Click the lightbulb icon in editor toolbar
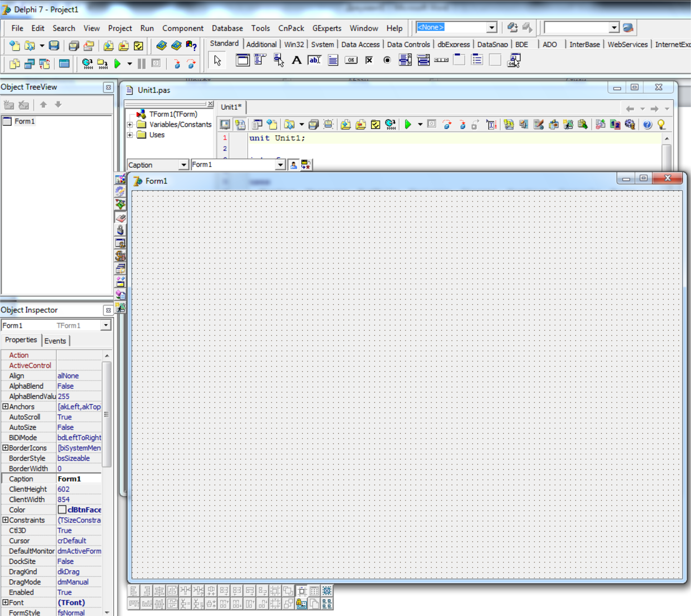The width and height of the screenshot is (691, 616). point(661,124)
